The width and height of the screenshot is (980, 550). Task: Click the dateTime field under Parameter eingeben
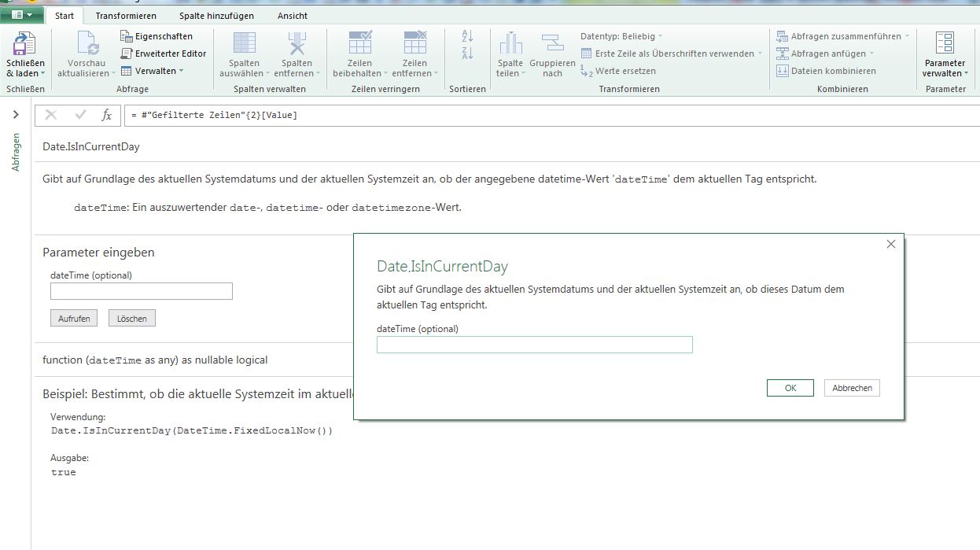tap(142, 291)
